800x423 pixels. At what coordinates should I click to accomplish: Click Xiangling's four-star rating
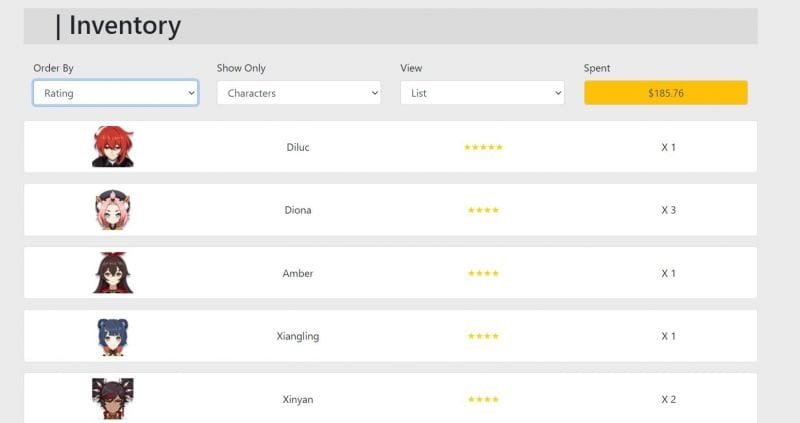click(483, 336)
